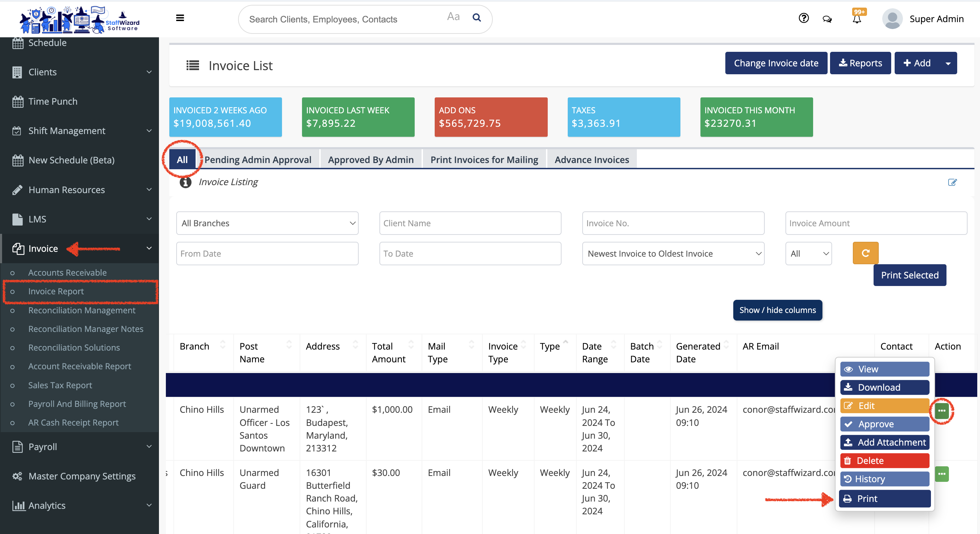Screen dimensions: 980x534
Task: Click the Client Name input field
Action: pos(470,223)
